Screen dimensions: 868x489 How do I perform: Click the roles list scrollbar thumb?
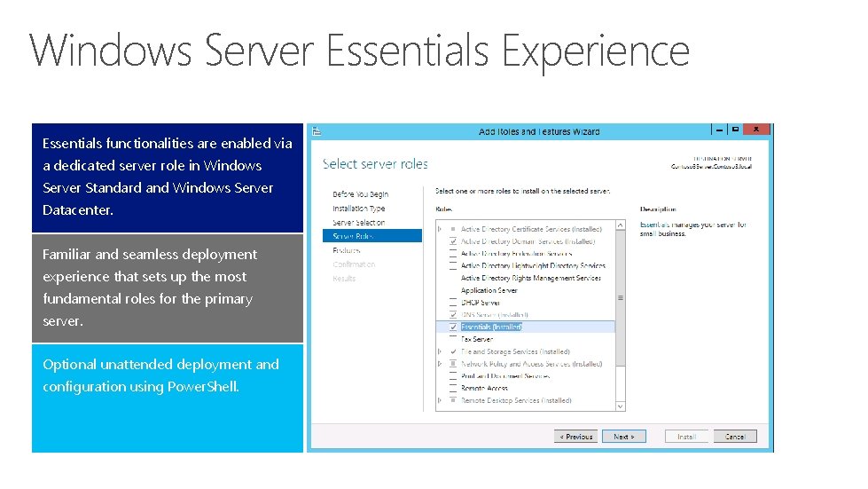[x=620, y=298]
